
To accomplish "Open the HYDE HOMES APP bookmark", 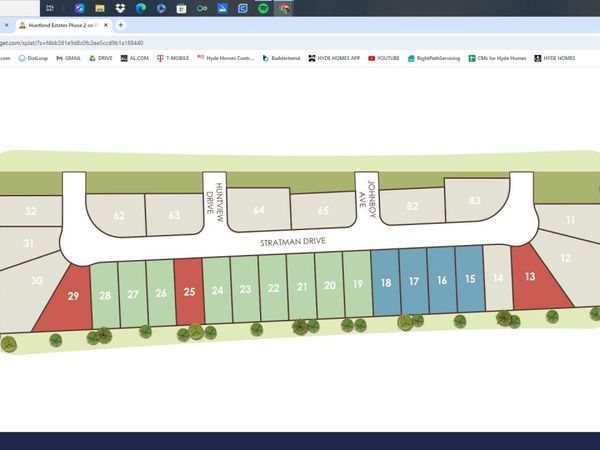I will (x=335, y=58).
